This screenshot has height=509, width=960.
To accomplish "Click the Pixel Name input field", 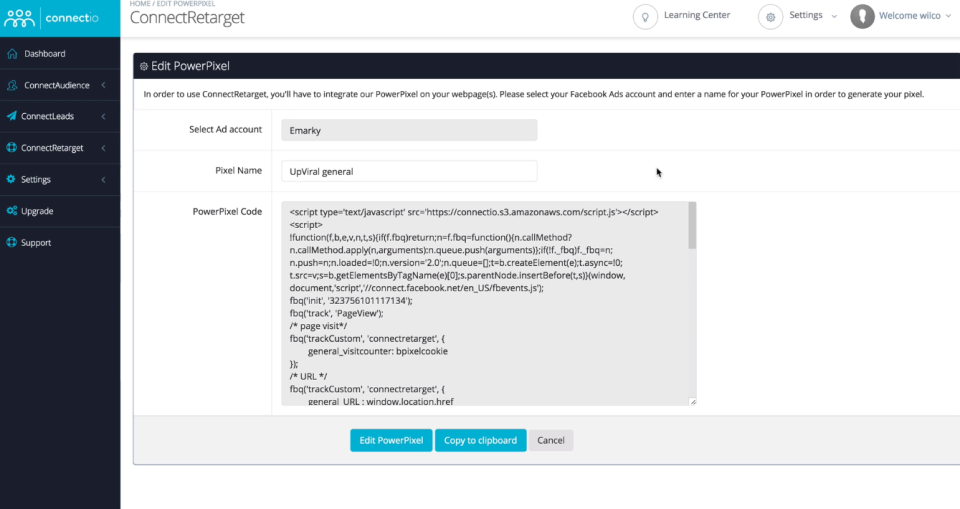I will [x=407, y=171].
